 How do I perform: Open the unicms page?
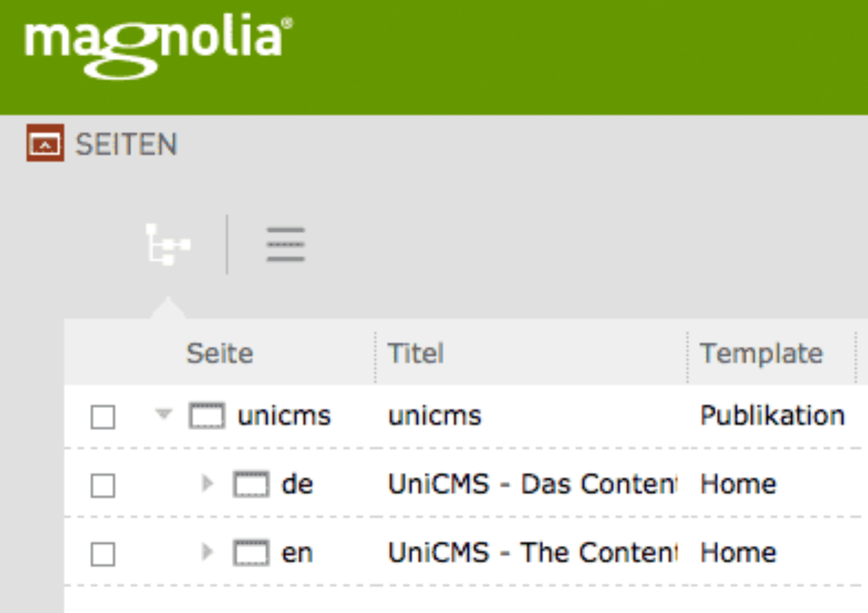tap(285, 416)
